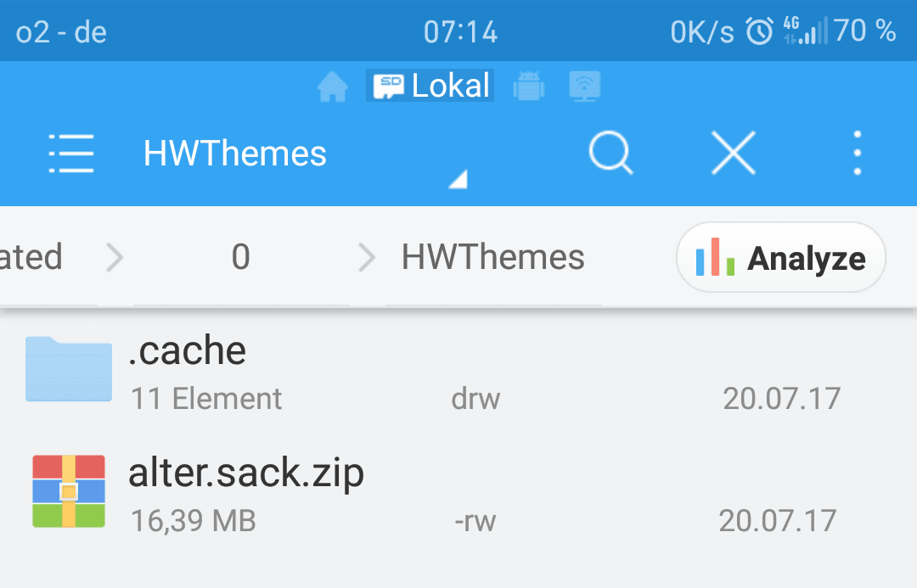Go to the Home page icon
917x588 pixels.
tap(332, 87)
